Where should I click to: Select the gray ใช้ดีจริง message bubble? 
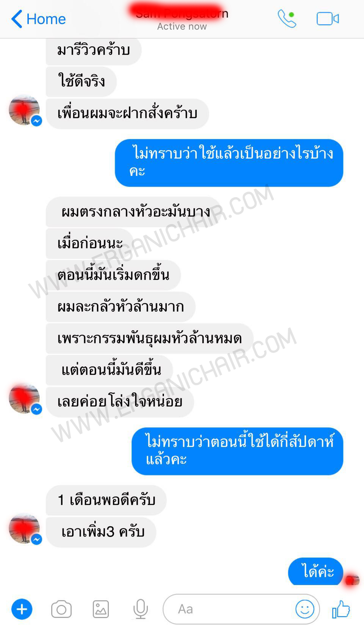[x=81, y=82]
